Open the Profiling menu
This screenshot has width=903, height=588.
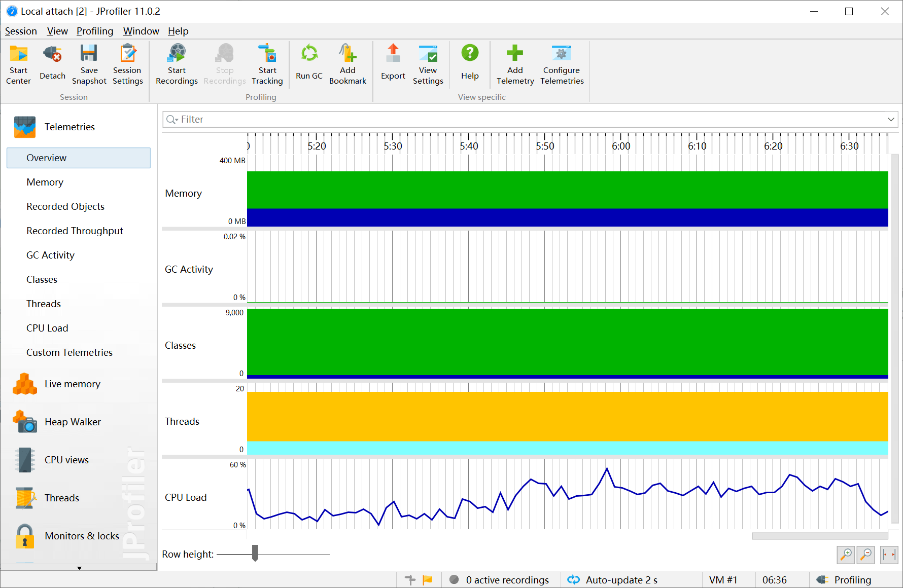tap(95, 31)
